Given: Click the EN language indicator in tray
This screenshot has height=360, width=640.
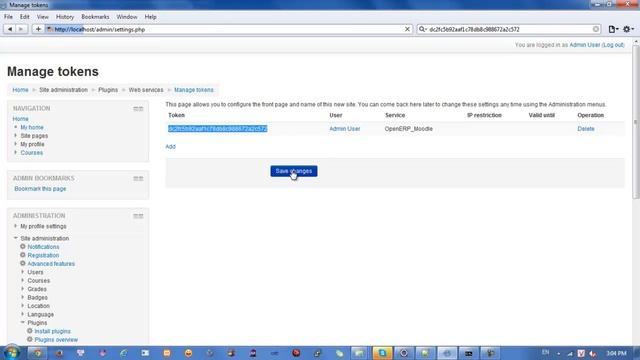Looking at the screenshot, I should point(545,353).
